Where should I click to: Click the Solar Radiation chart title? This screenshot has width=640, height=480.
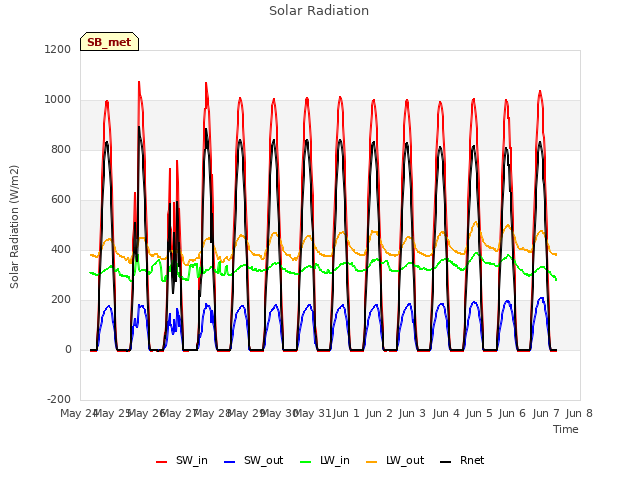click(319, 11)
